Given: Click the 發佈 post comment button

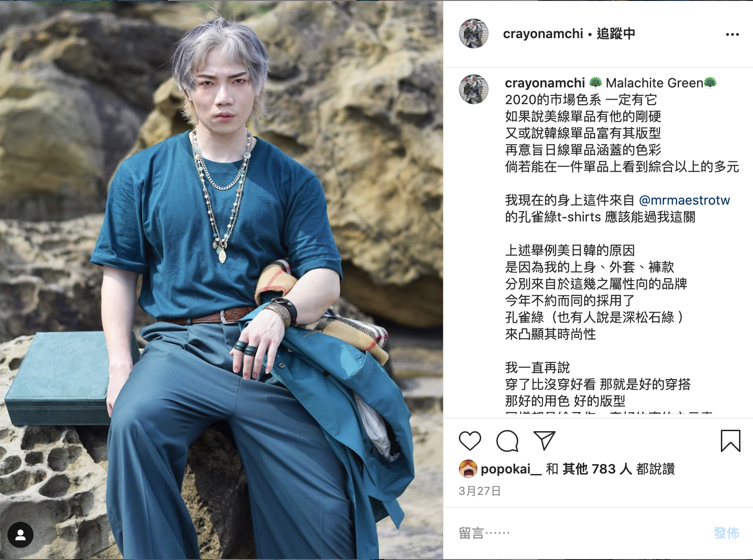Looking at the screenshot, I should click(726, 533).
